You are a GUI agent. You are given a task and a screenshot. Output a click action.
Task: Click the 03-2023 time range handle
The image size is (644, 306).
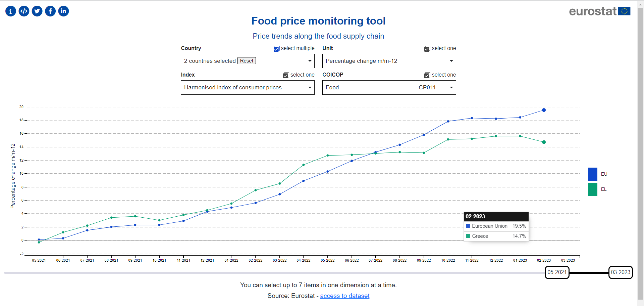pos(620,272)
